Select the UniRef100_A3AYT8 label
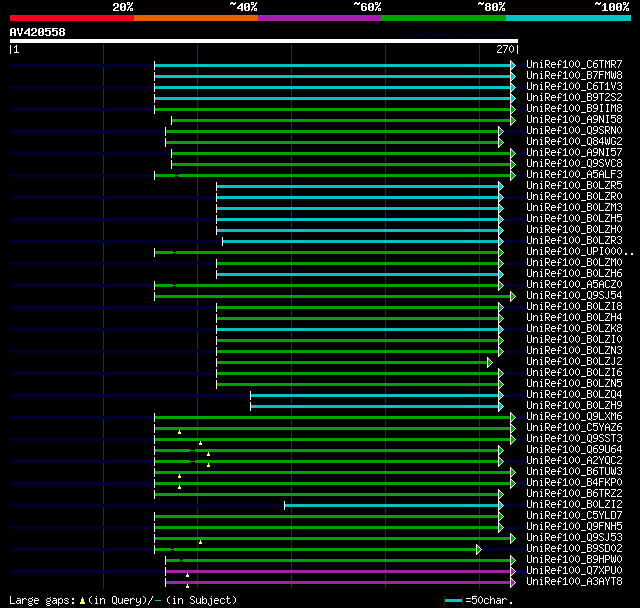This screenshot has height=608, width=640. [x=574, y=582]
